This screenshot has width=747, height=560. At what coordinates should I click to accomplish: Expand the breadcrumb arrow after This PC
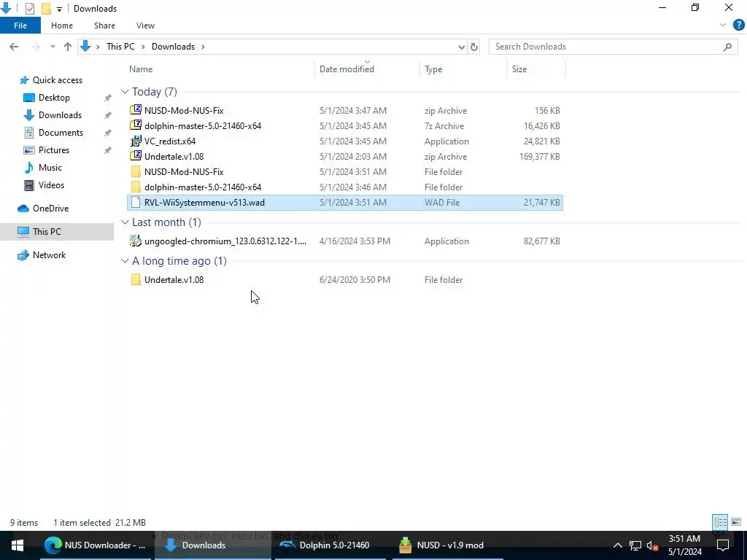(x=143, y=47)
